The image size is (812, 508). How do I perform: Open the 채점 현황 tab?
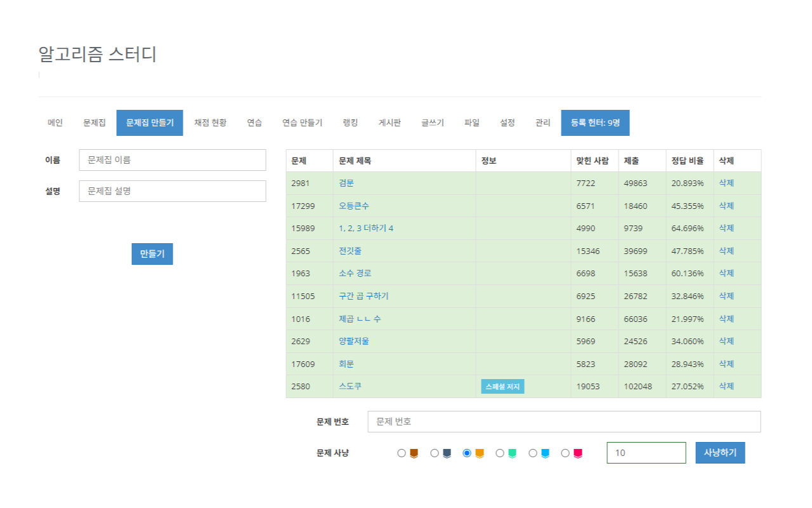tap(210, 123)
